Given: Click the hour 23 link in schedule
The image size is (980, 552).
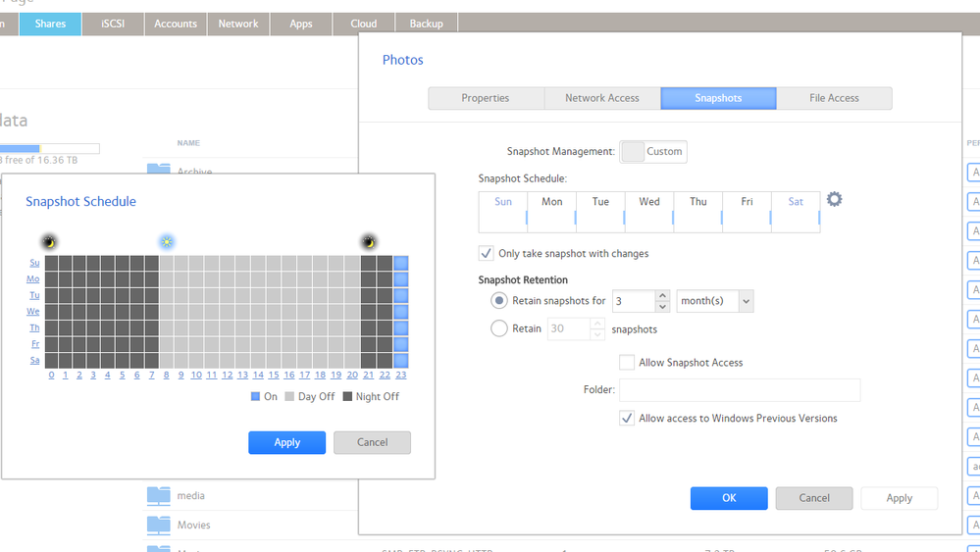Looking at the screenshot, I should (x=400, y=375).
